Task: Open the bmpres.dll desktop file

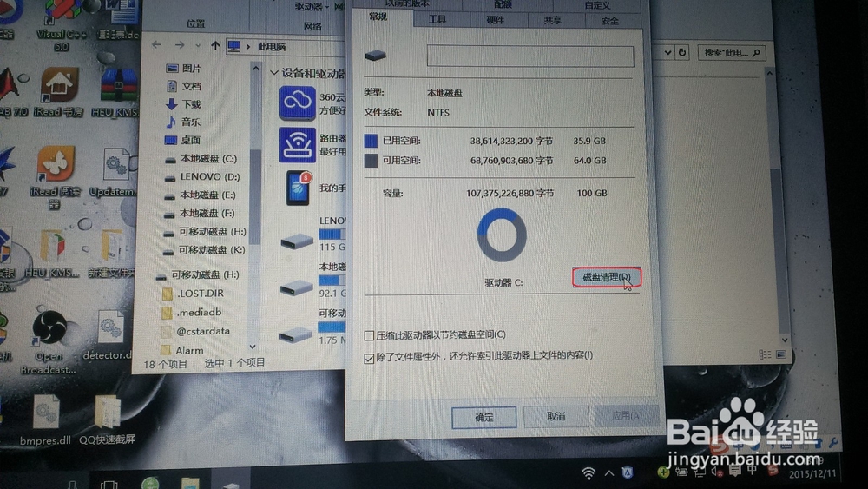Action: click(45, 420)
